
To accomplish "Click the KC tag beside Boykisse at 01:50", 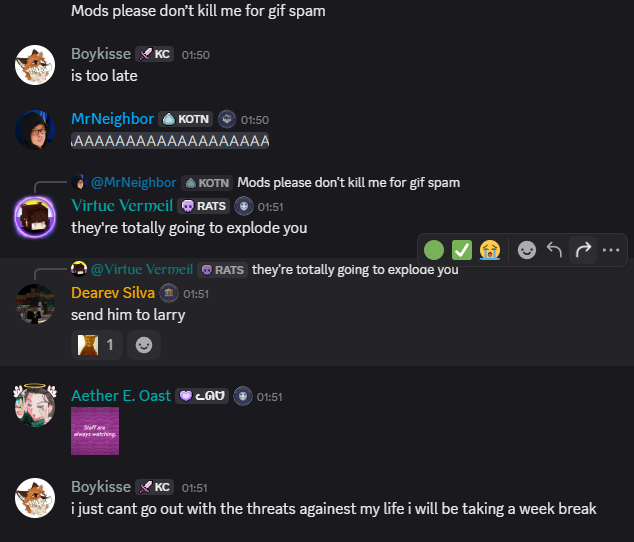I will click(x=154, y=54).
